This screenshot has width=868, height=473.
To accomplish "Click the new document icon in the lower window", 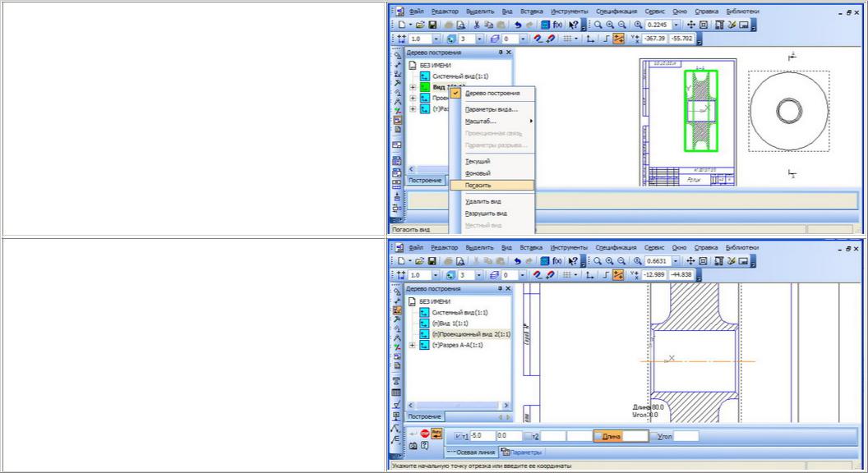I will (402, 261).
